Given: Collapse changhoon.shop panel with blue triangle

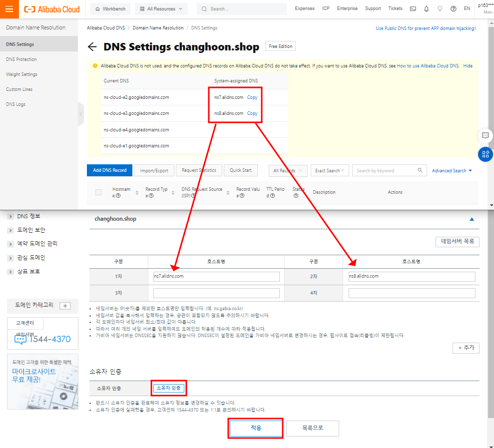Looking at the screenshot, I should click(472, 219).
